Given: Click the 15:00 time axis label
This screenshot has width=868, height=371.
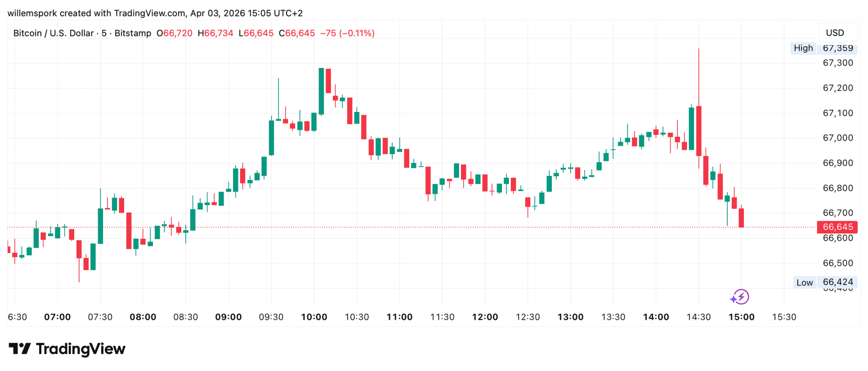Looking at the screenshot, I should point(741,317).
